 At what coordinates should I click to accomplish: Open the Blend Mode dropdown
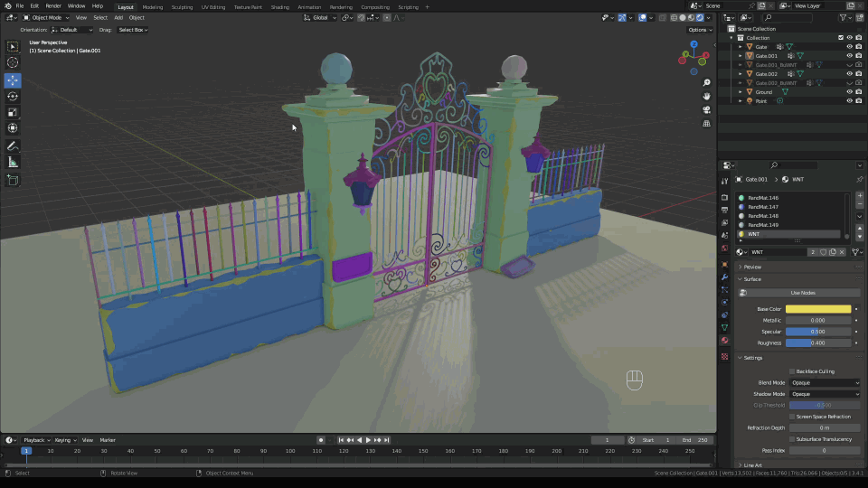(826, 382)
